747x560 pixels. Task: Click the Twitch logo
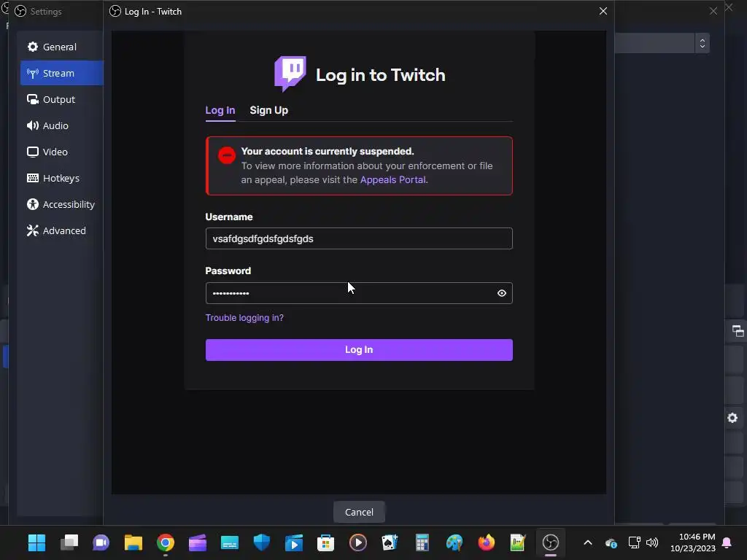coord(290,74)
